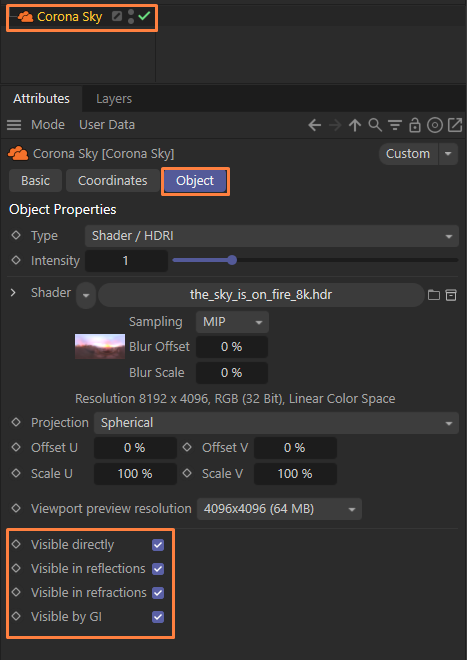The image size is (467, 660).
Task: Click the Blur Offset value field
Action: (232, 347)
